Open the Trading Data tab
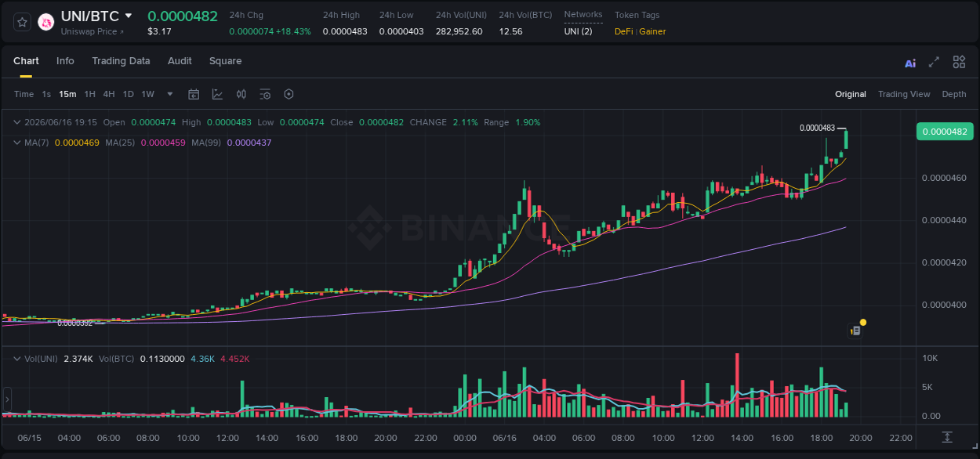Image resolution: width=980 pixels, height=459 pixels. coord(121,61)
